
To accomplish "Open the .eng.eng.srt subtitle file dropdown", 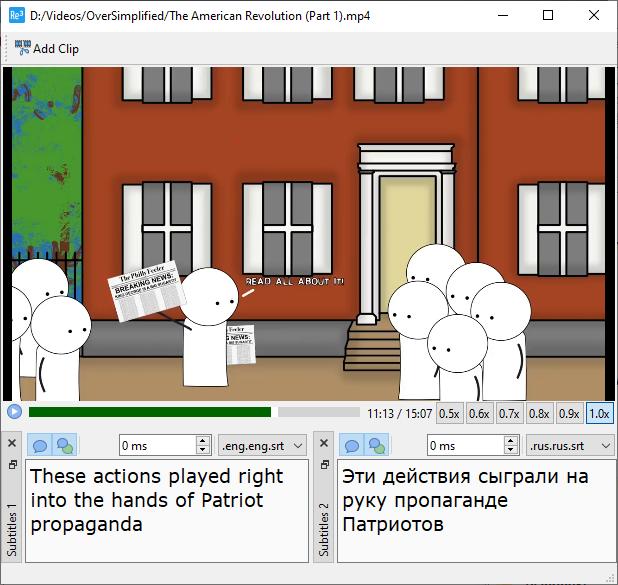I will tap(262, 445).
